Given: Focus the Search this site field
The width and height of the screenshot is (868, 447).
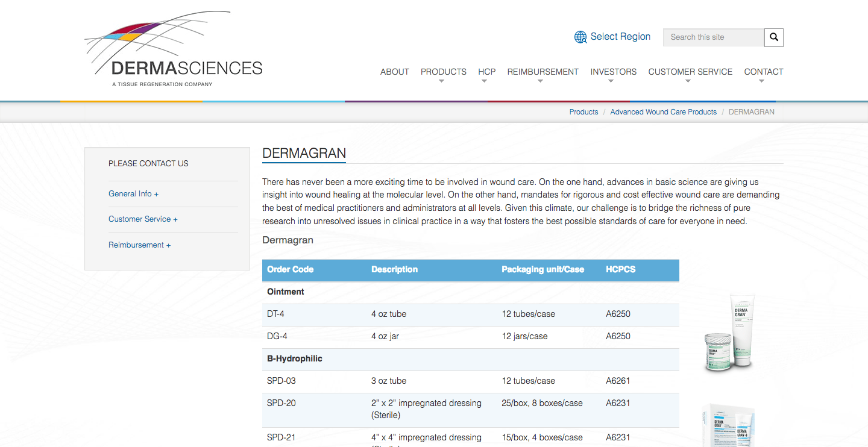Looking at the screenshot, I should [x=714, y=37].
